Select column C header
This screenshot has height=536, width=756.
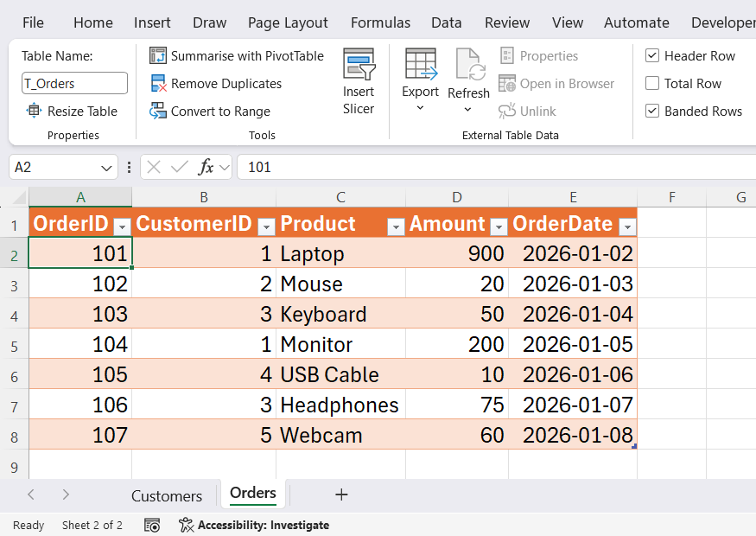[x=341, y=197]
